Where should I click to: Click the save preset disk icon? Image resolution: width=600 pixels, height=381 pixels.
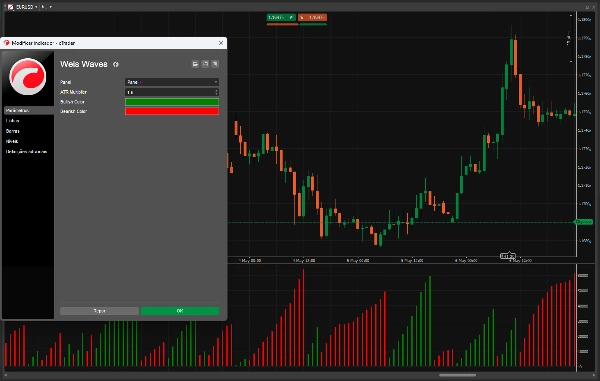[x=205, y=64]
